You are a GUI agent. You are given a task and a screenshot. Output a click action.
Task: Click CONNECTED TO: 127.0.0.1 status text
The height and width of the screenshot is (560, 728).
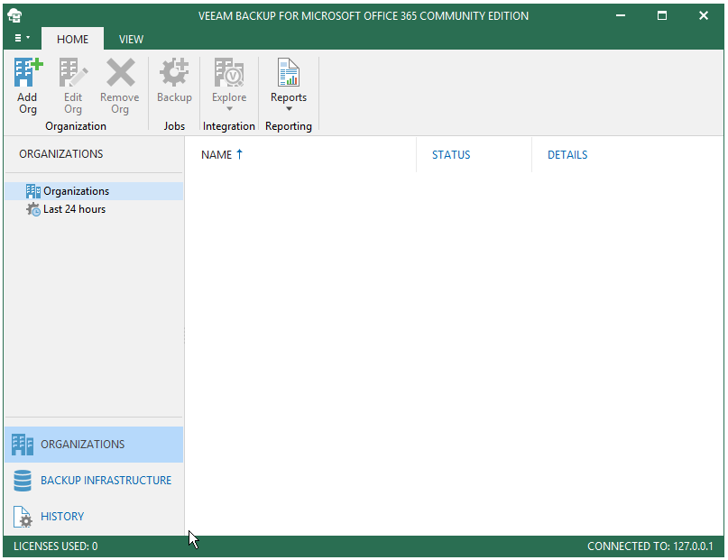(x=650, y=546)
